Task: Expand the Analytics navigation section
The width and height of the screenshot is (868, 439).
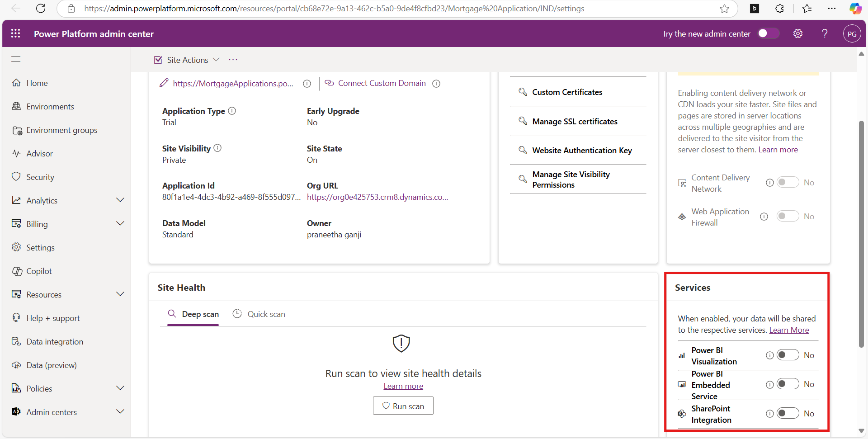Action: pyautogui.click(x=120, y=200)
